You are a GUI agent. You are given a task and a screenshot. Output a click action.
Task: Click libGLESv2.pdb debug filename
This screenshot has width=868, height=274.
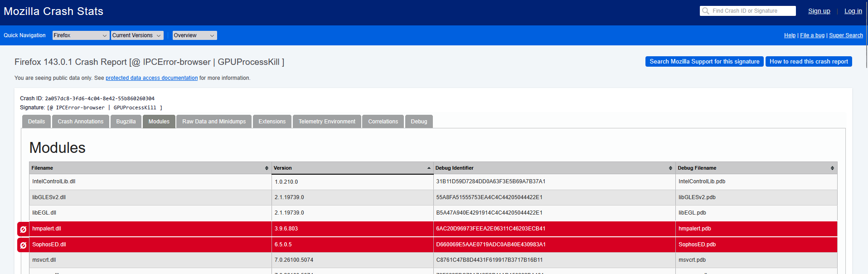(697, 197)
